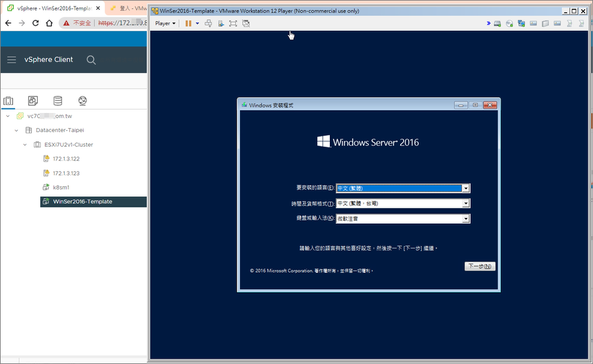The height and width of the screenshot is (364, 593).
Task: Enter full screen mode in VMware Player
Action: [233, 23]
